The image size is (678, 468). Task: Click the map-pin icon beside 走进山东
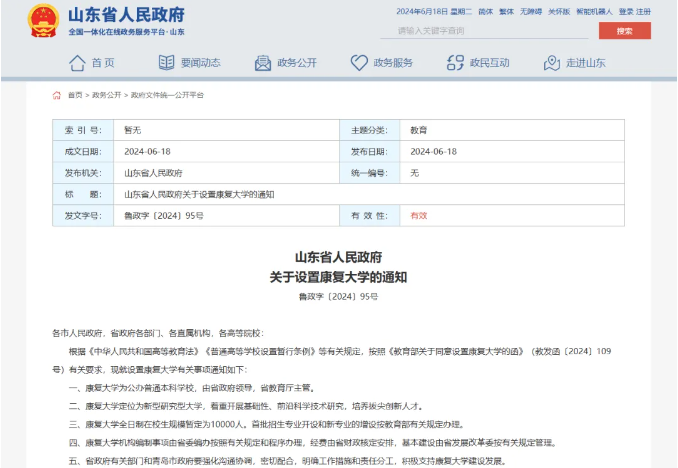coord(551,63)
